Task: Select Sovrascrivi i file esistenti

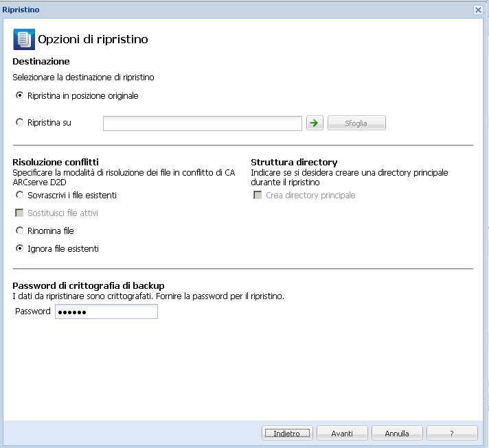Action: pos(20,195)
